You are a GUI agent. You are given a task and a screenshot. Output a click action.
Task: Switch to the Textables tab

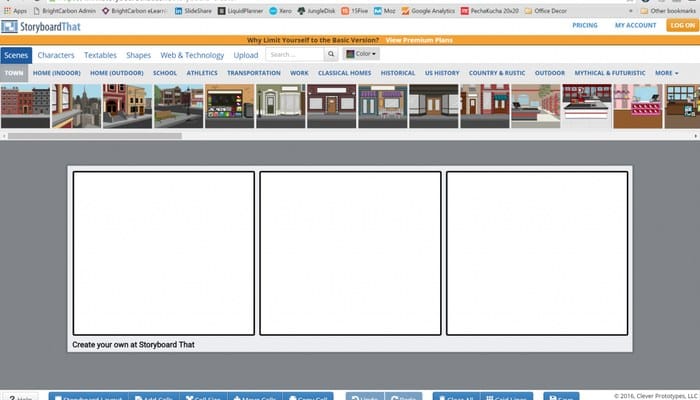(100, 55)
